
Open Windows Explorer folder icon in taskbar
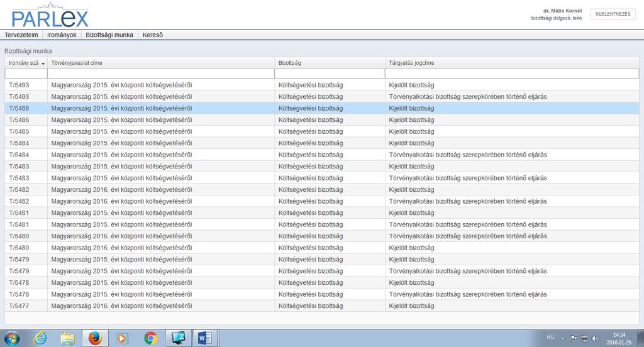68,338
